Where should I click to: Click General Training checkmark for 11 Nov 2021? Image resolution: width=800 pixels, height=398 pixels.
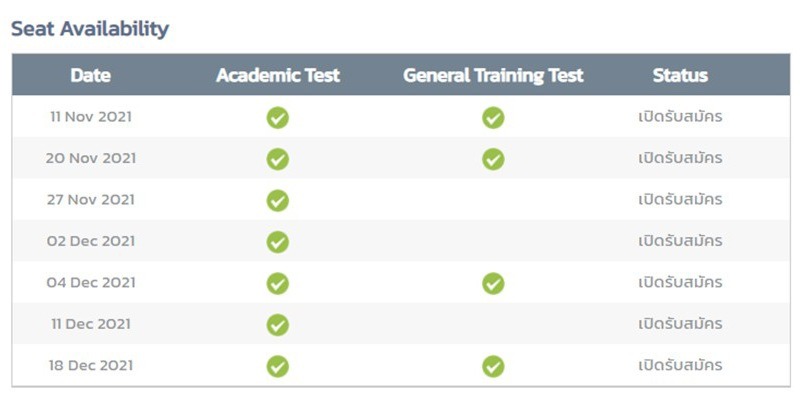pyautogui.click(x=493, y=118)
